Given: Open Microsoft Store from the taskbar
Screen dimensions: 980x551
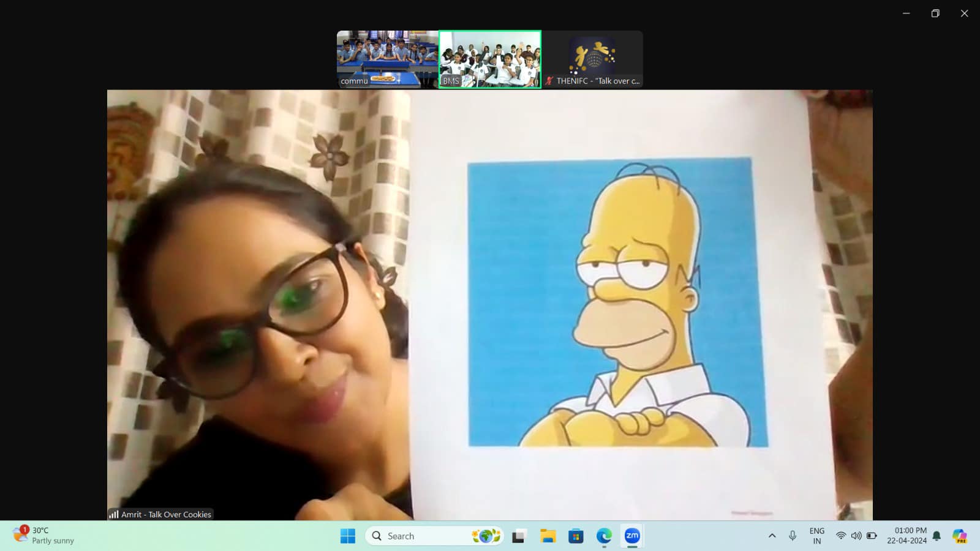Looking at the screenshot, I should pyautogui.click(x=576, y=536).
